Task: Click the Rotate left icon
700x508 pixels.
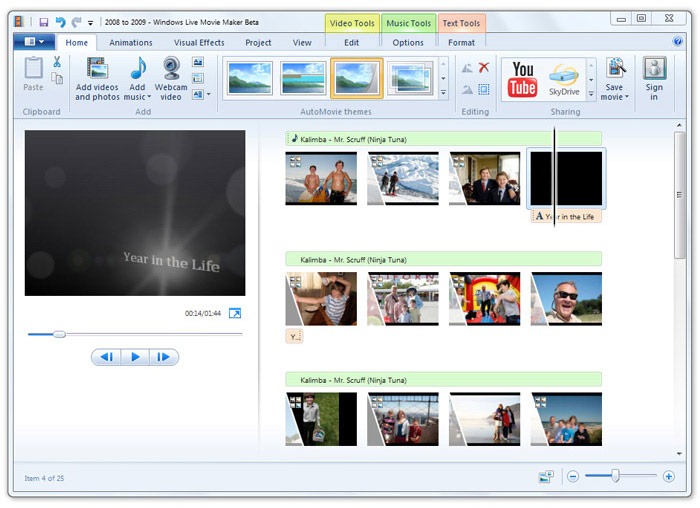Action: 467,68
